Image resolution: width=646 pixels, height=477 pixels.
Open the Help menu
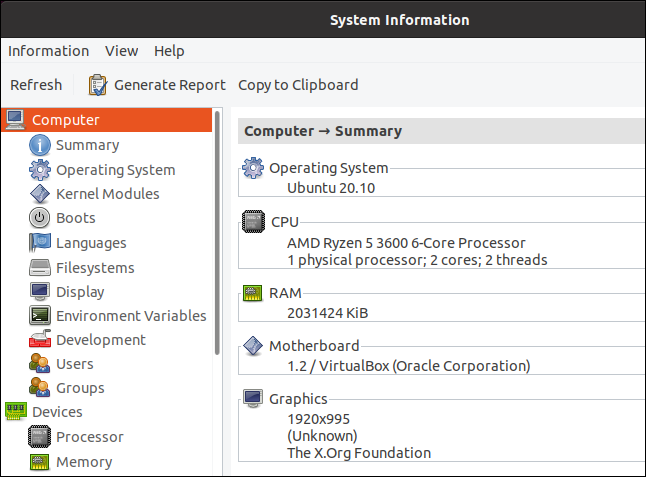(x=169, y=51)
